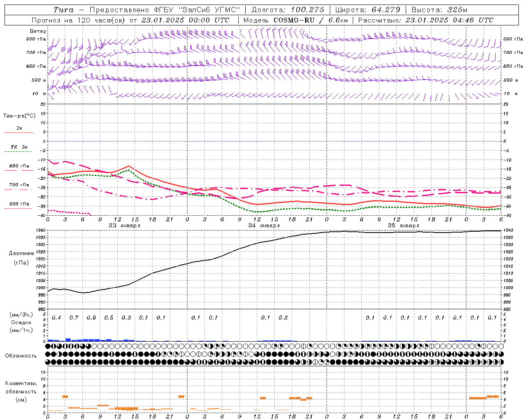Screen dimensions: 525x420
Task: Click the "Рассчитано: 23.01.2025 04:46 UTC" timestamp
Action: coord(426,20)
